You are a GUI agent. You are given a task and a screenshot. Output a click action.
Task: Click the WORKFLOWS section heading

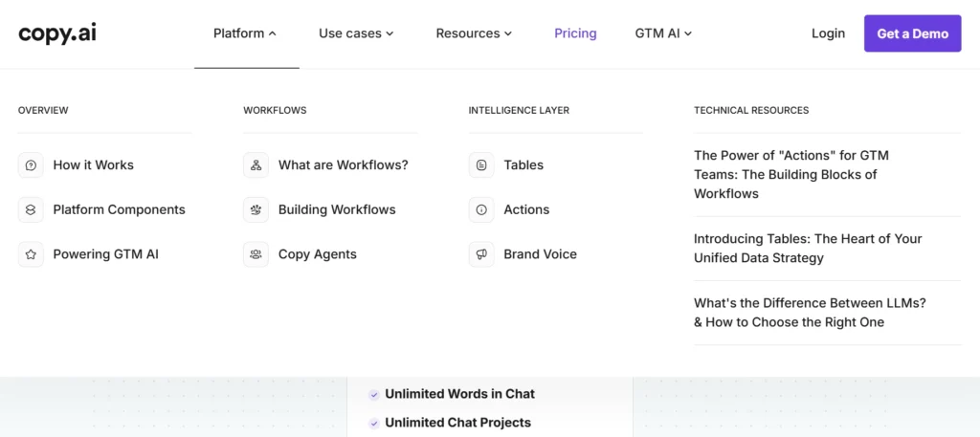click(x=275, y=111)
